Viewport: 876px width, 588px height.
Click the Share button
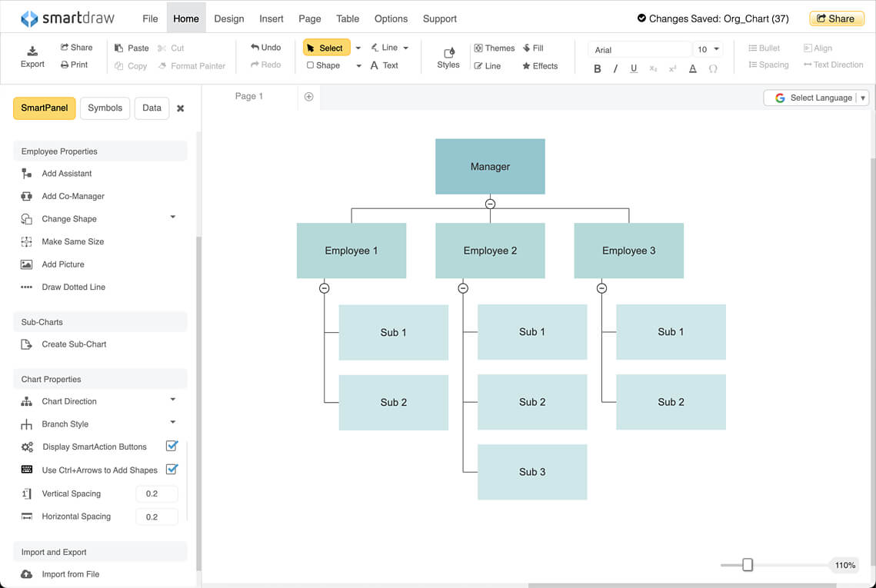(837, 18)
